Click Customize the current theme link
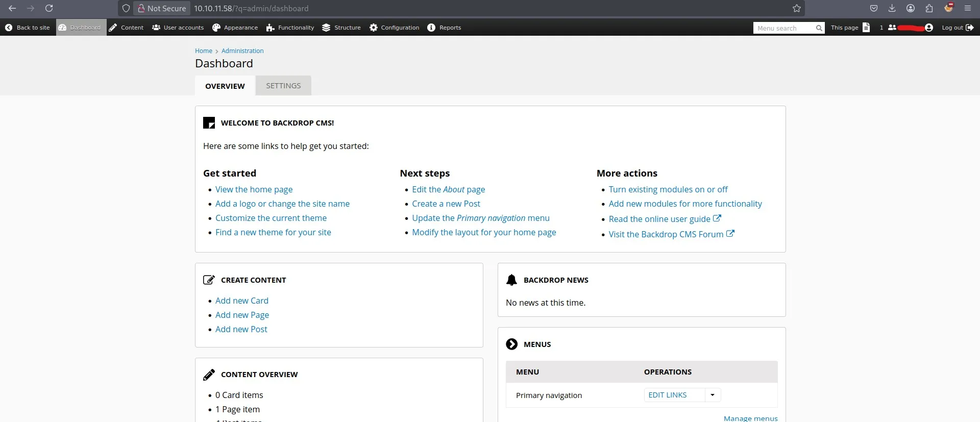The width and height of the screenshot is (980, 422). click(x=271, y=218)
